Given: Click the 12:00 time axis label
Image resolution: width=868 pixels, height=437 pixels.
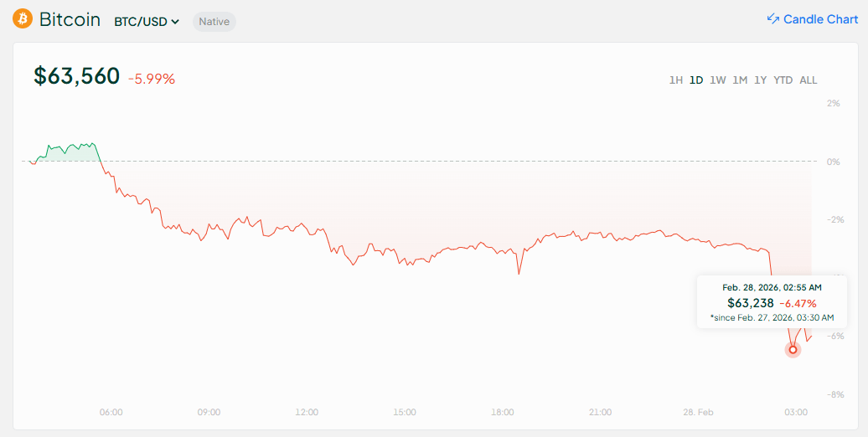Looking at the screenshot, I should click(307, 412).
